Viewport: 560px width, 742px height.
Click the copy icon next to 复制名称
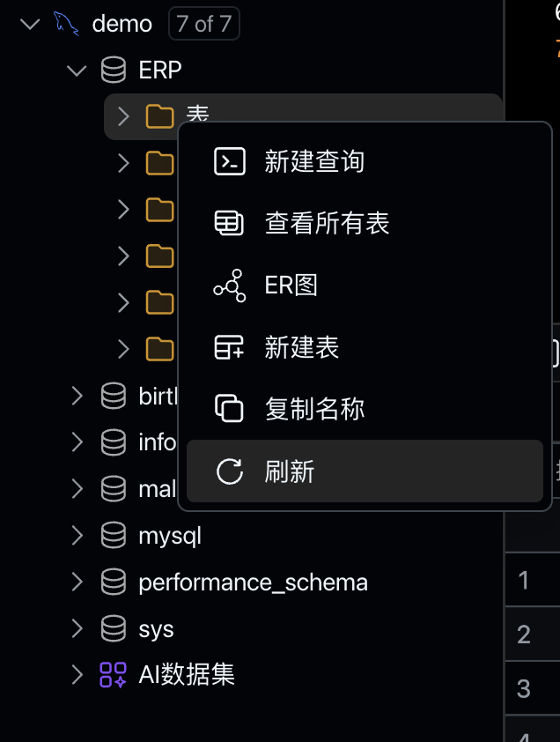pos(228,408)
